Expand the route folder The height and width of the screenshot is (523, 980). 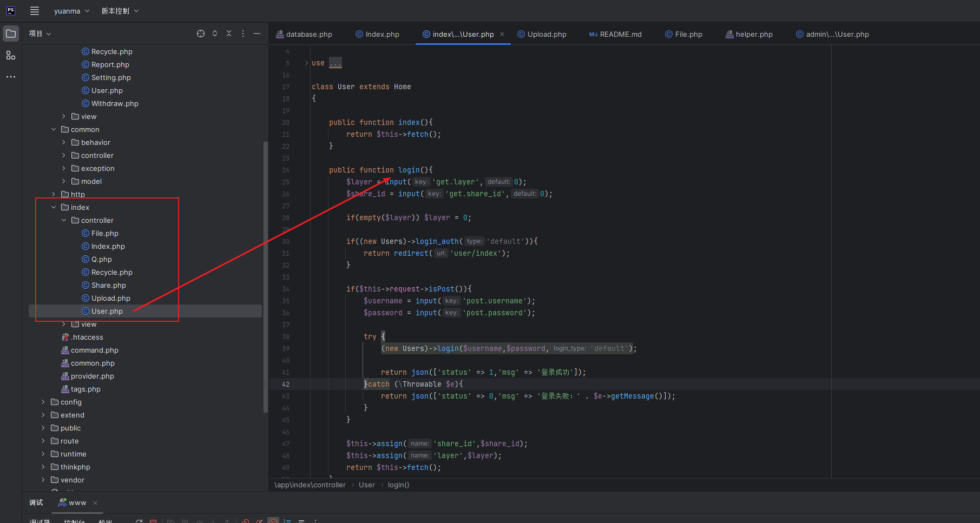point(43,441)
